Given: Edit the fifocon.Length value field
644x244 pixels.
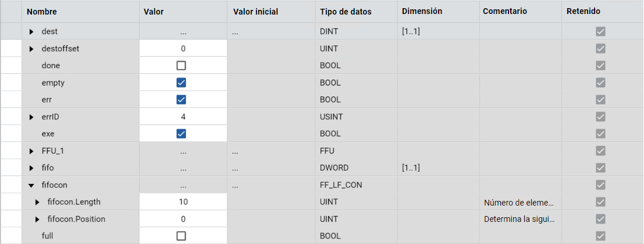Looking at the screenshot, I should (x=183, y=202).
